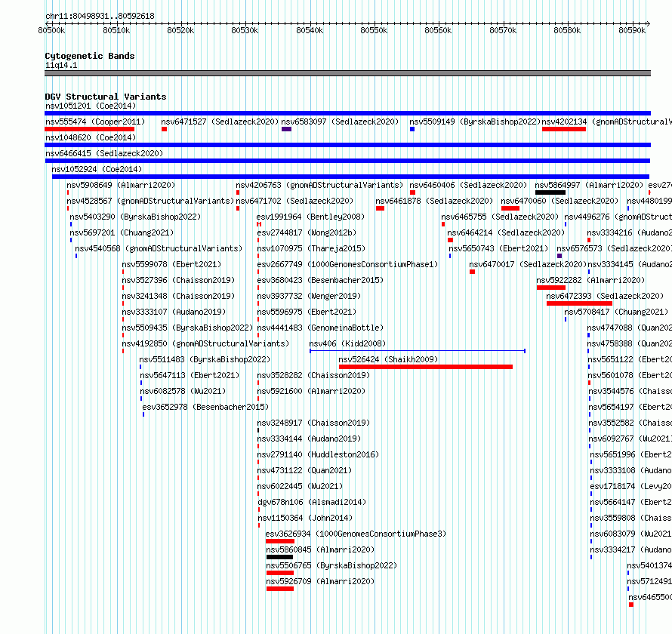Click the nsv406 (Kidd2008) blue span line

(x=418, y=351)
